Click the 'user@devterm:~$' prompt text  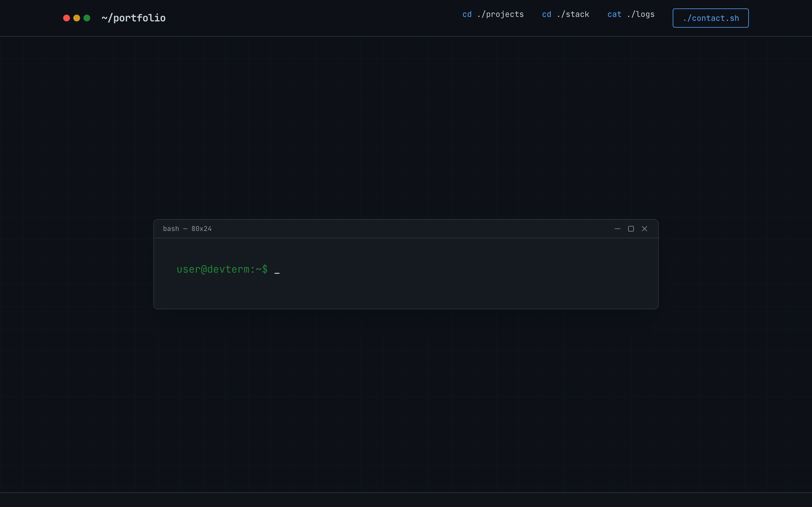click(x=222, y=269)
